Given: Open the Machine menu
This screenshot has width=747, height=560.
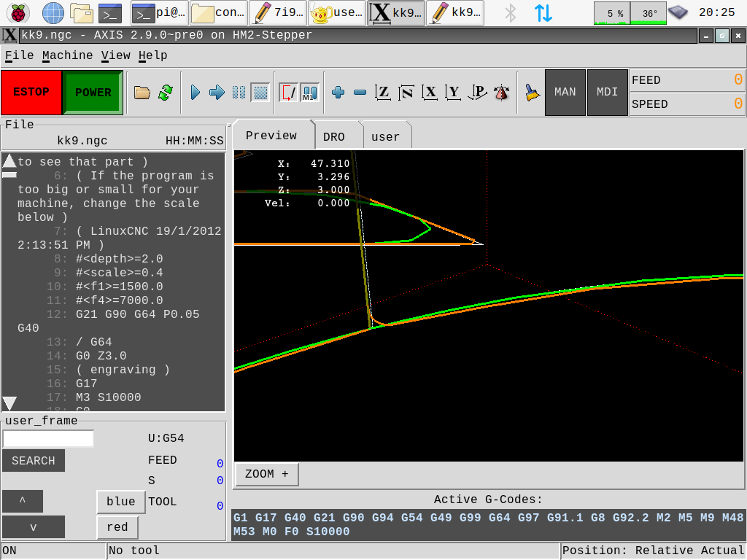Looking at the screenshot, I should point(67,55).
